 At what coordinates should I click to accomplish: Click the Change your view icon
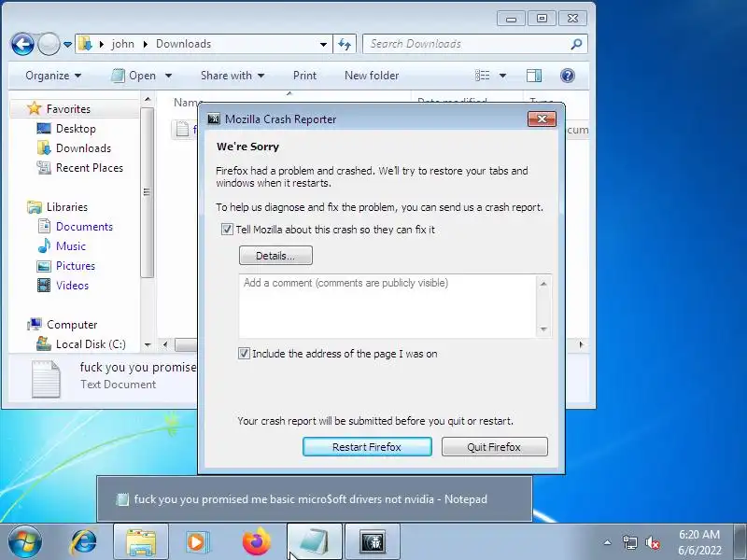pos(482,76)
